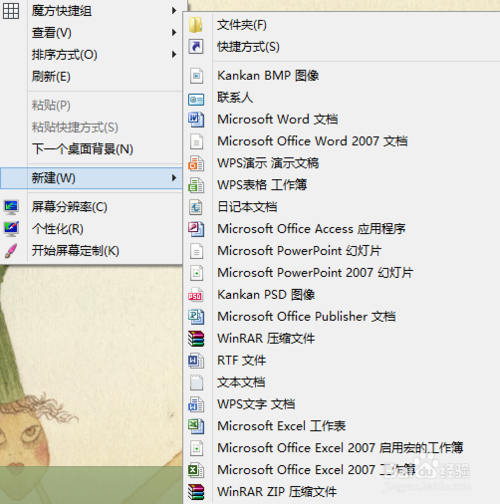Click the green Excel 2007 工作簿 icon

(196, 470)
